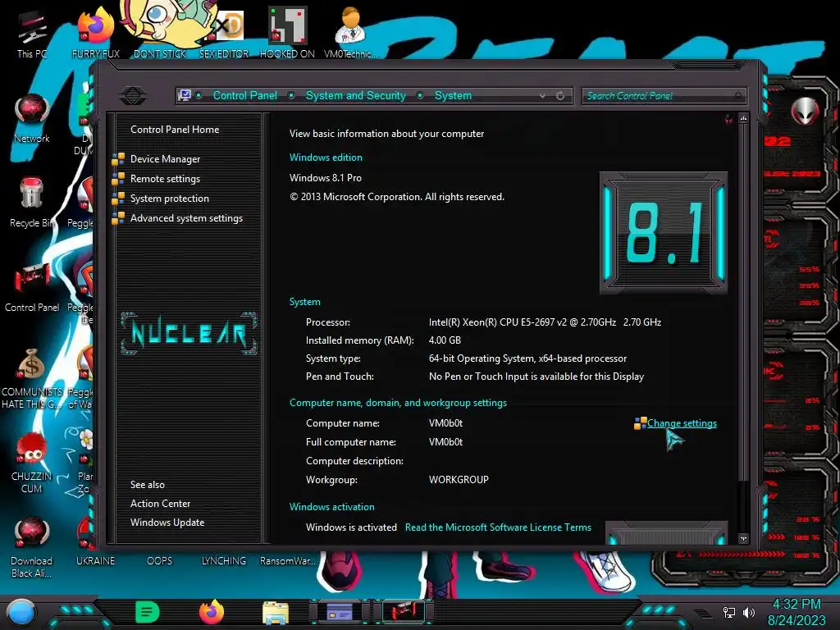Click the volume speaker tray icon
The height and width of the screenshot is (630, 840).
coord(748,612)
